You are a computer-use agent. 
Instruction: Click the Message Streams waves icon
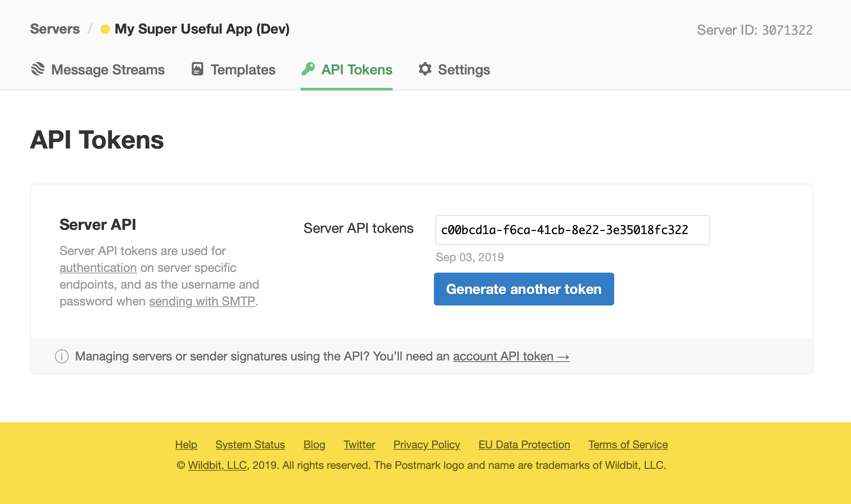pyautogui.click(x=38, y=69)
